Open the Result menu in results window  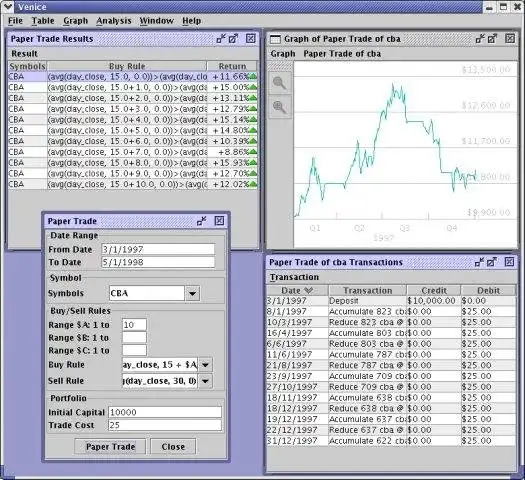(24, 54)
